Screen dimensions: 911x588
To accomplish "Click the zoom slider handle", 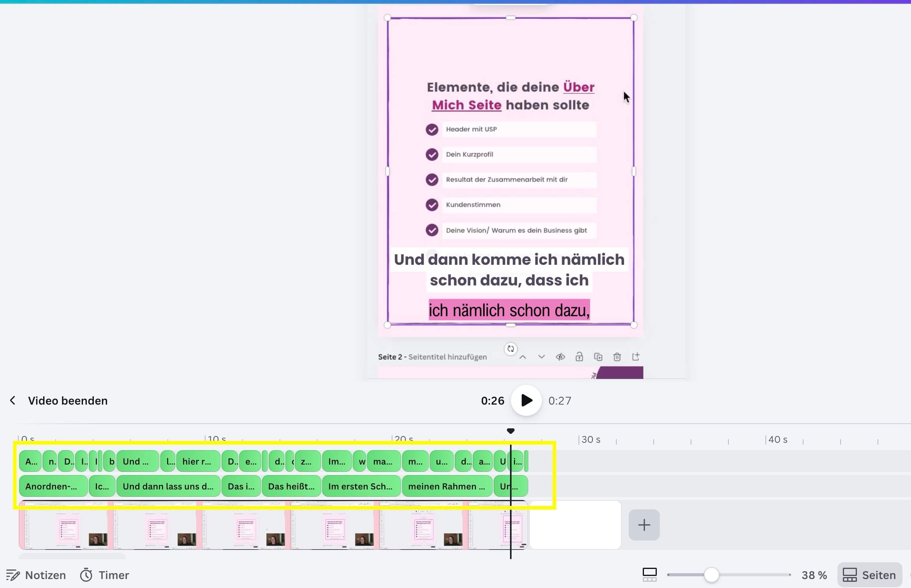I will point(711,575).
